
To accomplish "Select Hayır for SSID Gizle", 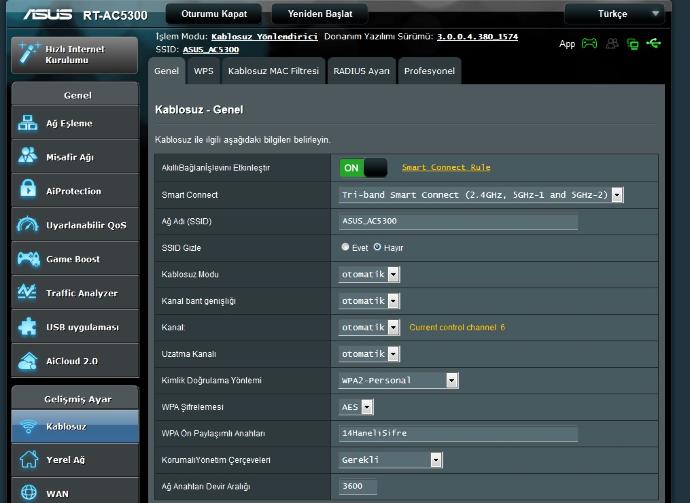I will click(x=377, y=247).
